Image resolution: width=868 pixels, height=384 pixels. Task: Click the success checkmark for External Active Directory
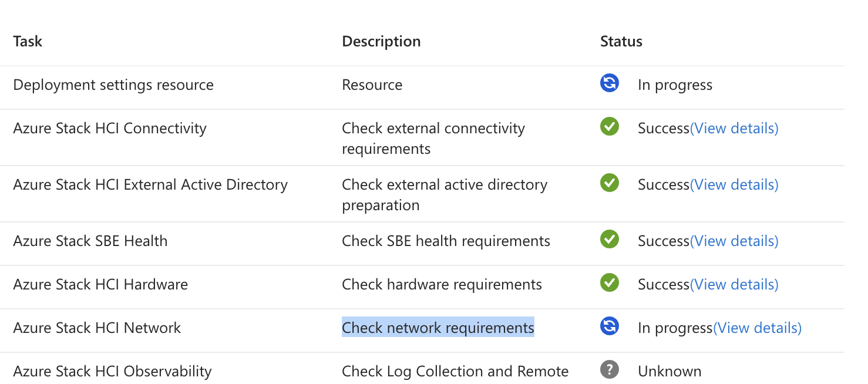610,183
